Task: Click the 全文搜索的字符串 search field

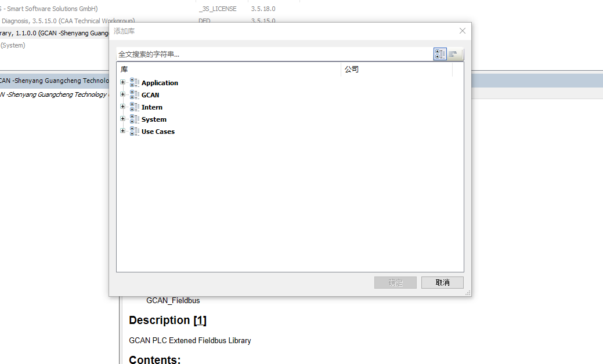Action: [x=273, y=54]
